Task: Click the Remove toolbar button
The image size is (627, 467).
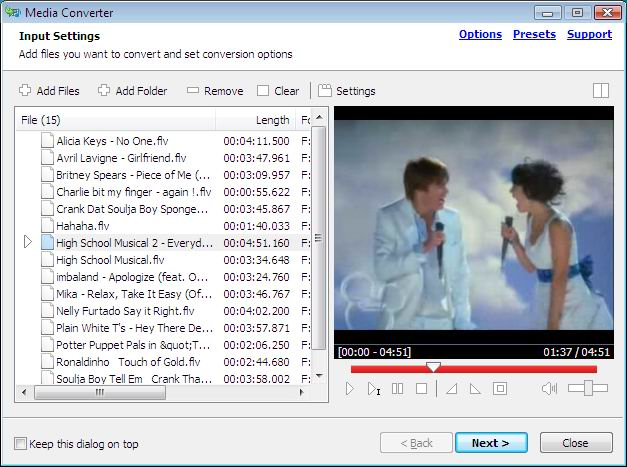Action: (215, 91)
